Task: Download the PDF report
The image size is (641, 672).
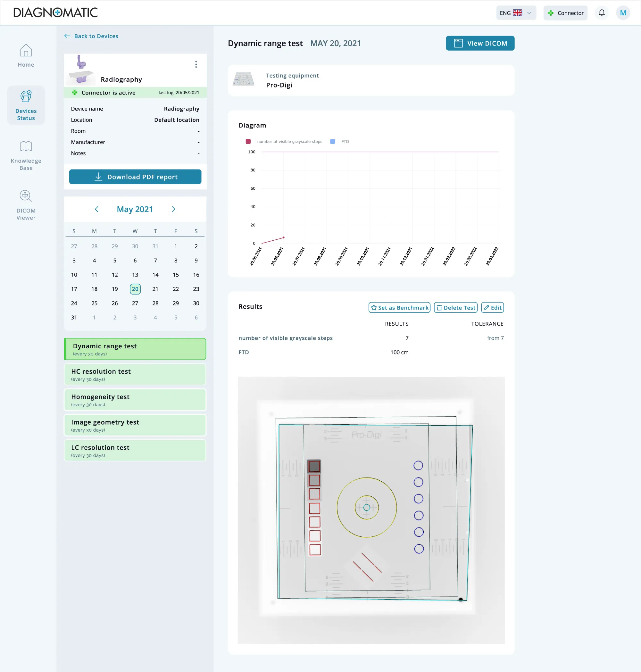Action: 135,177
